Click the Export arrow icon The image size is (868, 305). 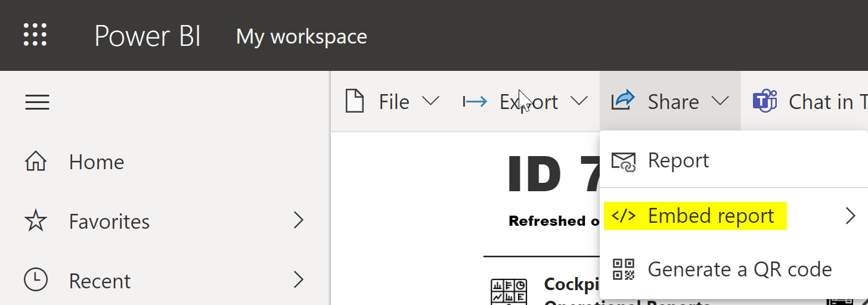(475, 102)
